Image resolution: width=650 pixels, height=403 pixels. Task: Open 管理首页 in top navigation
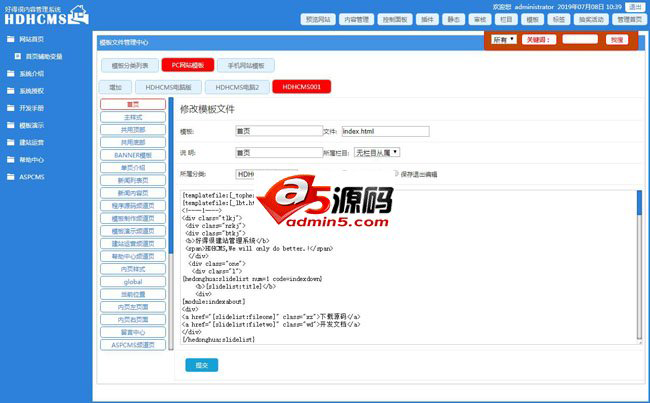point(629,19)
